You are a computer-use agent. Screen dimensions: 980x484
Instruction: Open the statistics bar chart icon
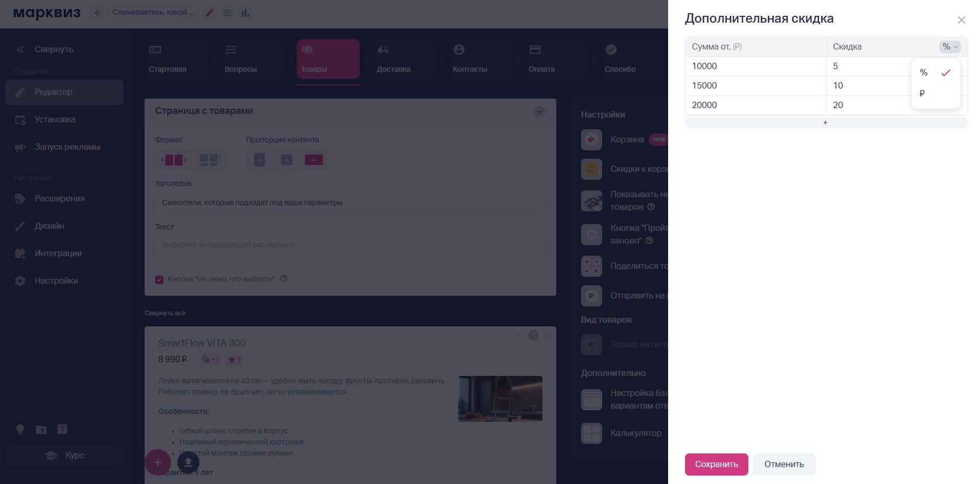pos(245,13)
